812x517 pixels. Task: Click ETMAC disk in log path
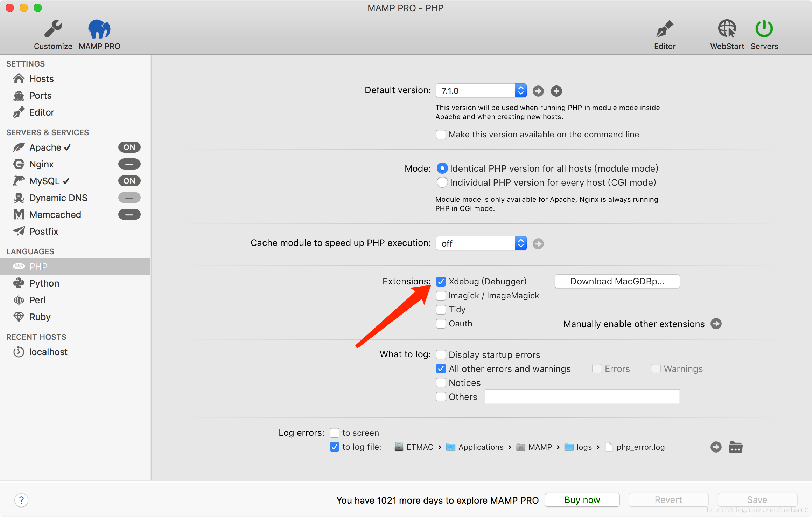coord(414,447)
